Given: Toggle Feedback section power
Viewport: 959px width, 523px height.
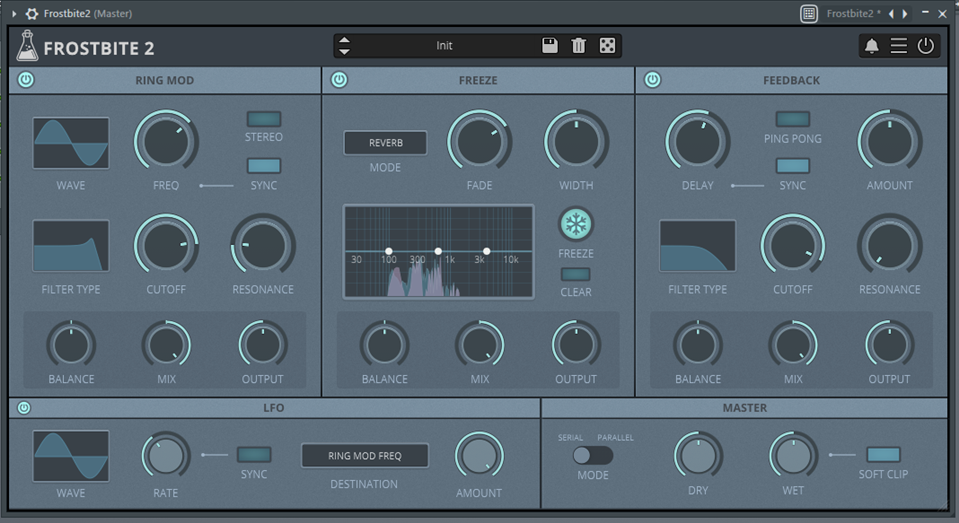Looking at the screenshot, I should 652,80.
